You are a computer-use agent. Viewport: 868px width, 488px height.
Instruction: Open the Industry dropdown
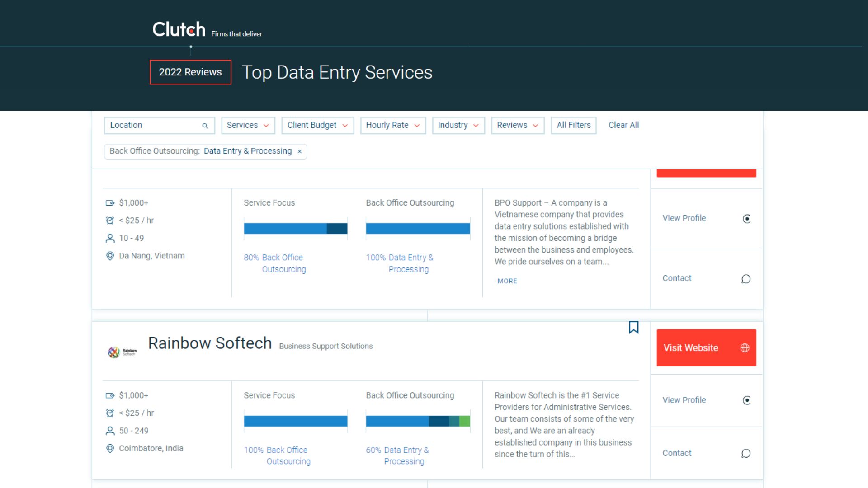point(458,125)
